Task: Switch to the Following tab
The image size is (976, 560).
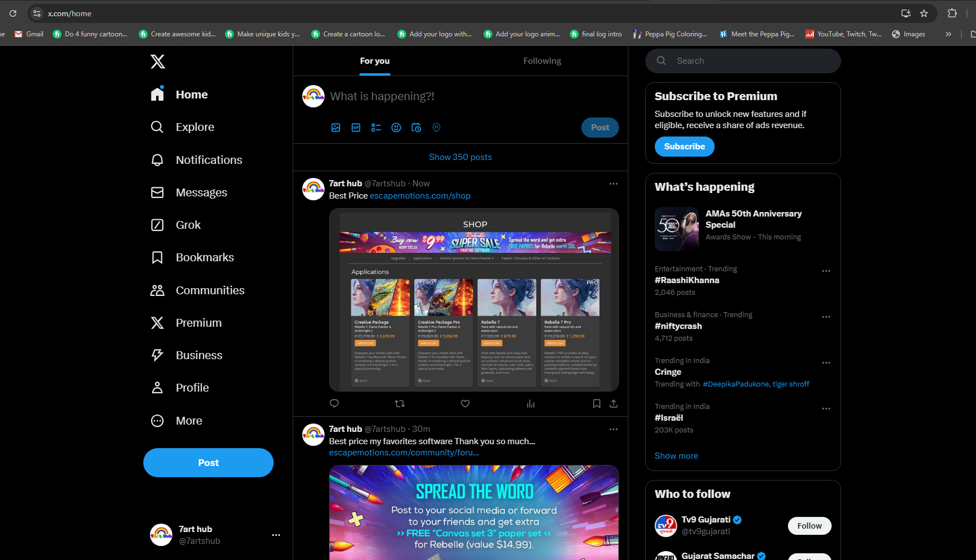Action: coord(542,61)
